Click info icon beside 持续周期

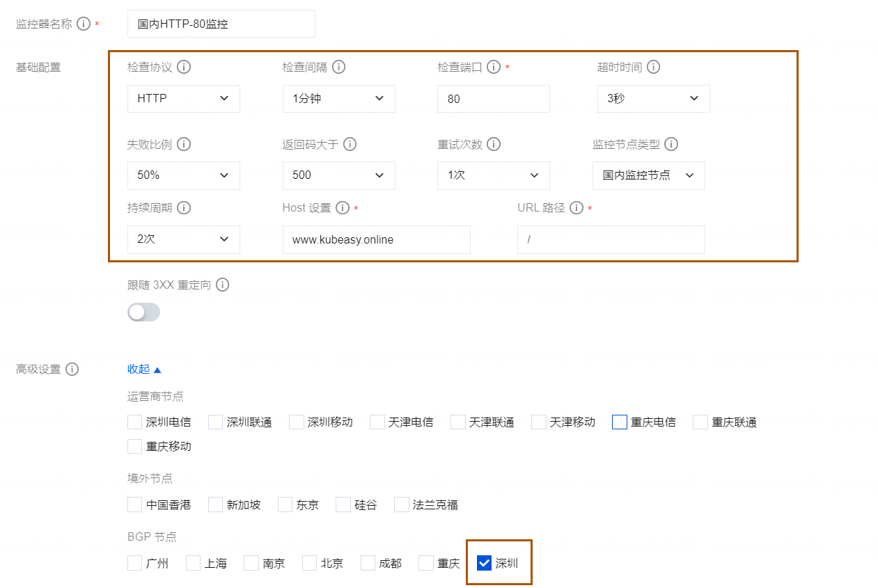coord(184,208)
